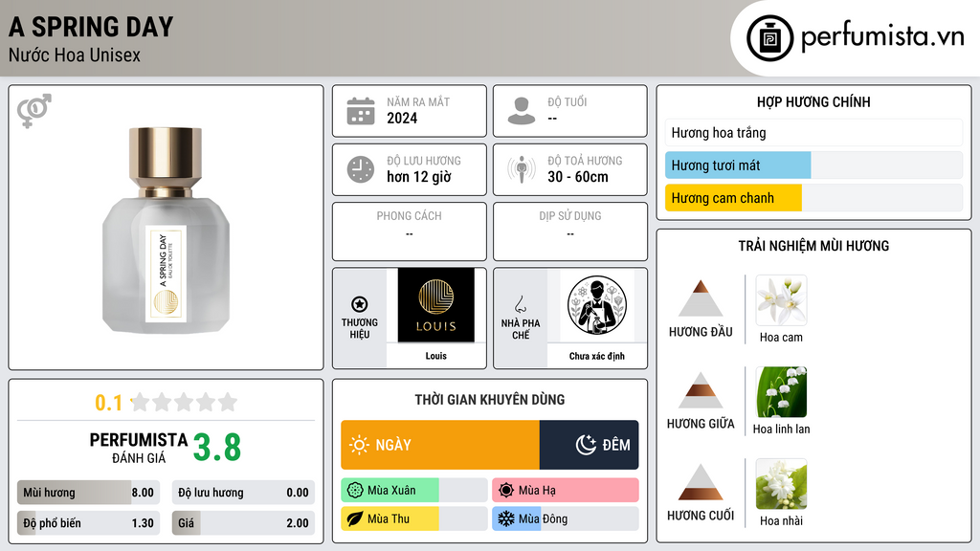Open the Louis brand logo
The height and width of the screenshot is (551, 980).
coord(436,305)
